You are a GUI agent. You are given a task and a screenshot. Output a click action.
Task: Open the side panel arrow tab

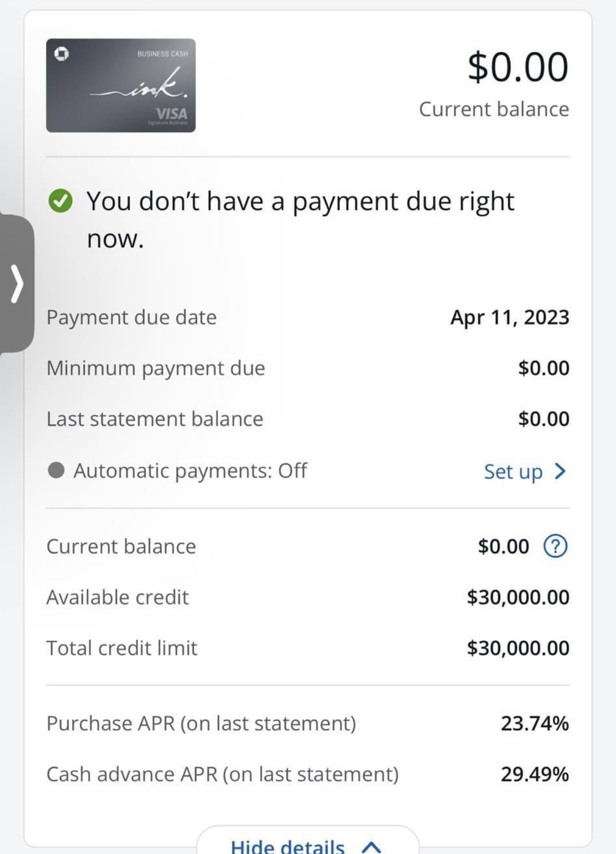click(17, 284)
